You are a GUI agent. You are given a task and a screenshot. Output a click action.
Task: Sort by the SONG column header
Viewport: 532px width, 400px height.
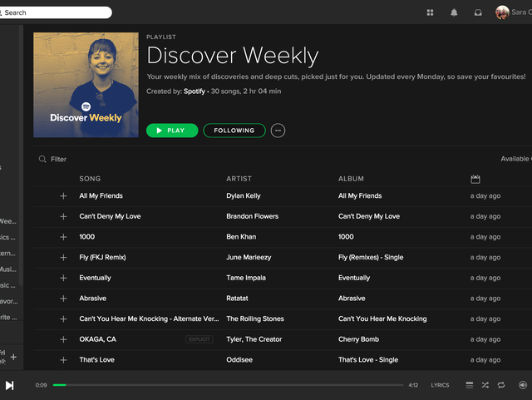(90, 179)
